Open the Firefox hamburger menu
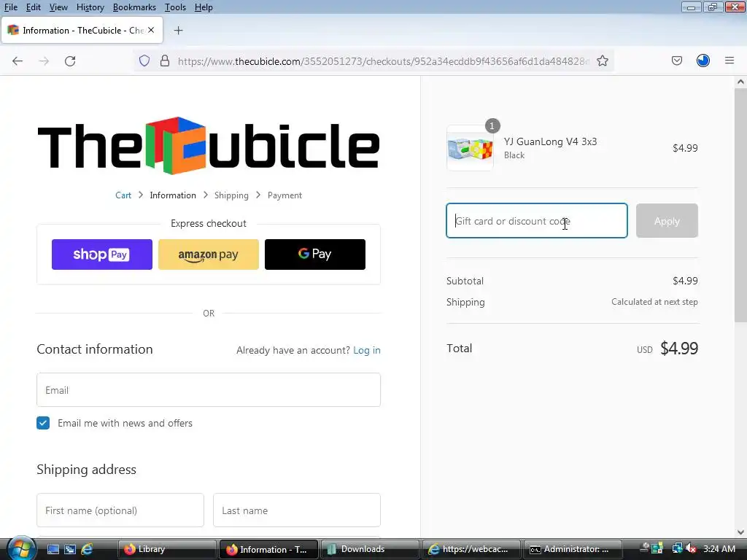Image resolution: width=747 pixels, height=560 pixels. click(729, 61)
